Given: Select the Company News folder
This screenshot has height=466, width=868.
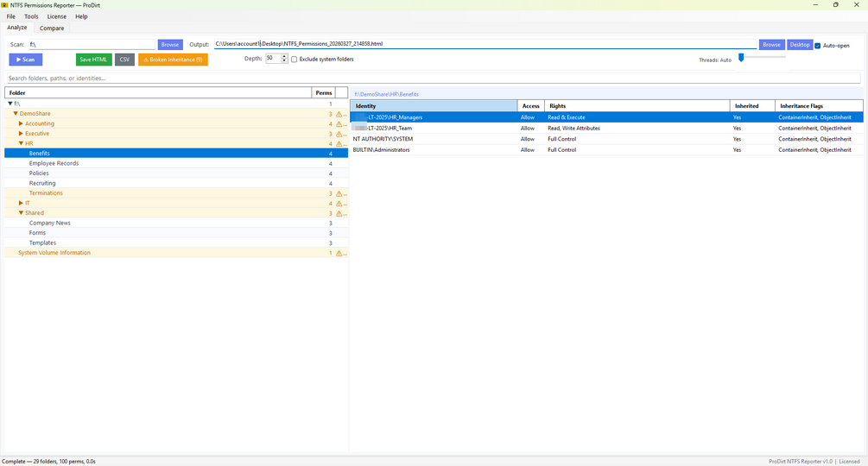Looking at the screenshot, I should click(176, 223).
